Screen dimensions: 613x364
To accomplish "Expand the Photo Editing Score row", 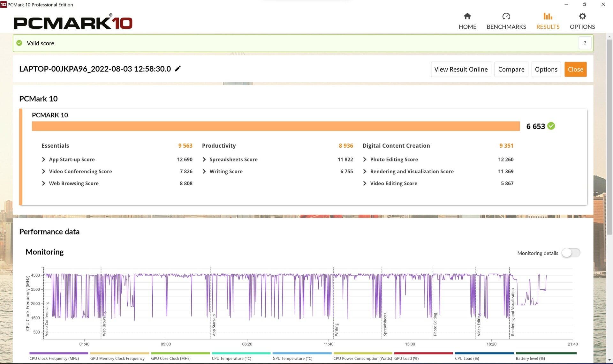I will tap(438, 160).
